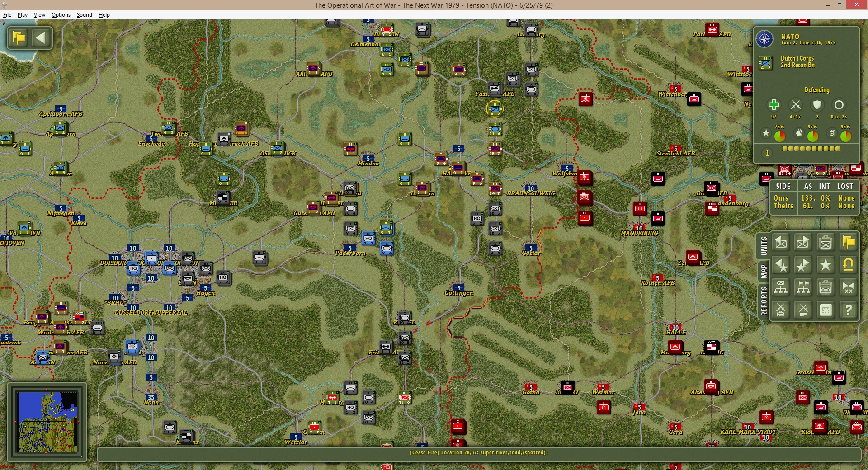This screenshot has height=470, width=868.
Task: Click the Paderborn town label
Action: coord(350,253)
